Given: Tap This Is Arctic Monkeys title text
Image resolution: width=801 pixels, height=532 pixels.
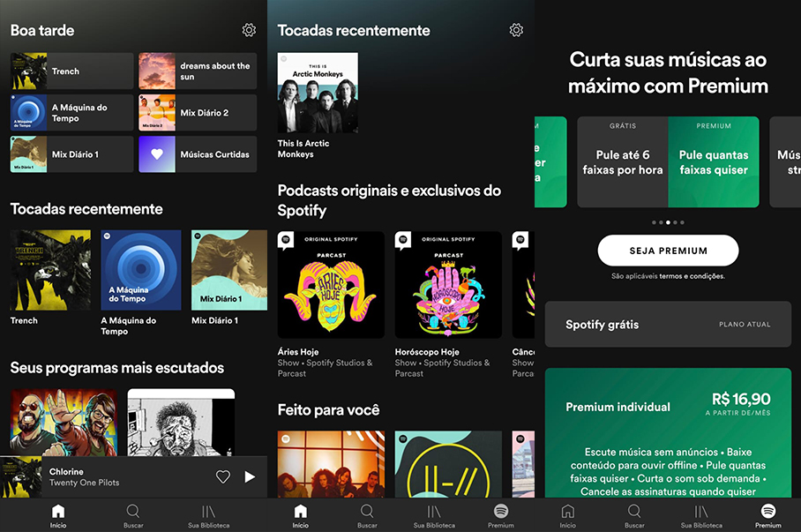Looking at the screenshot, I should pyautogui.click(x=303, y=149).
